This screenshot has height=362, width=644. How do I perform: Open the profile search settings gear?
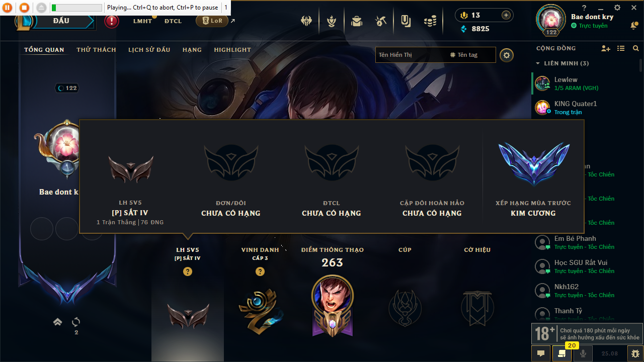pos(507,55)
